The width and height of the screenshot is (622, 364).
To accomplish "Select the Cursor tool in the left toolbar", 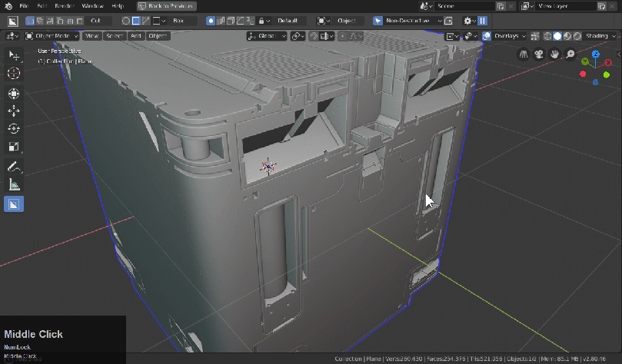I will (x=14, y=74).
